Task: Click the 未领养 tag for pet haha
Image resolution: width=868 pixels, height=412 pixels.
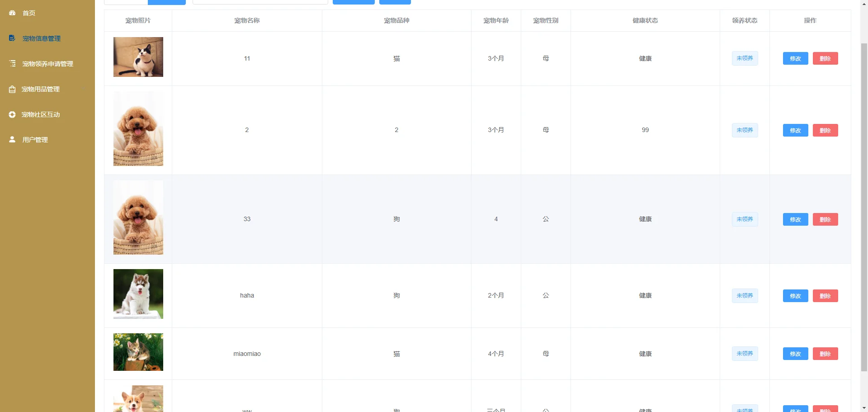Action: point(745,296)
